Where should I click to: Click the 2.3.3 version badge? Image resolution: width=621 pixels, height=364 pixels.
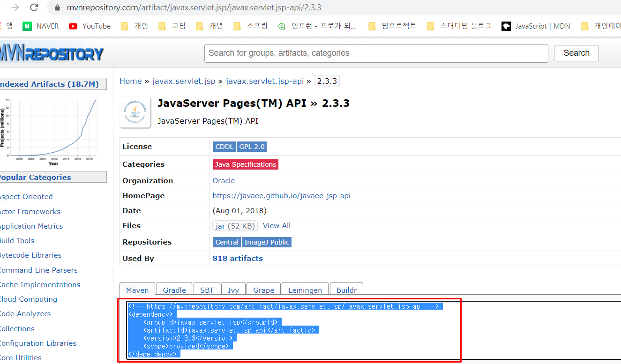pos(327,81)
